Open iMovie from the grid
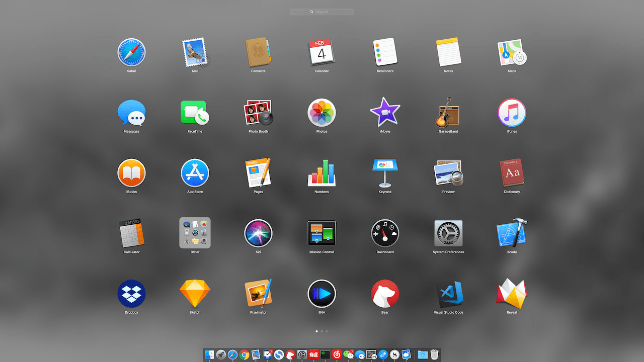644x362 pixels. (x=385, y=113)
